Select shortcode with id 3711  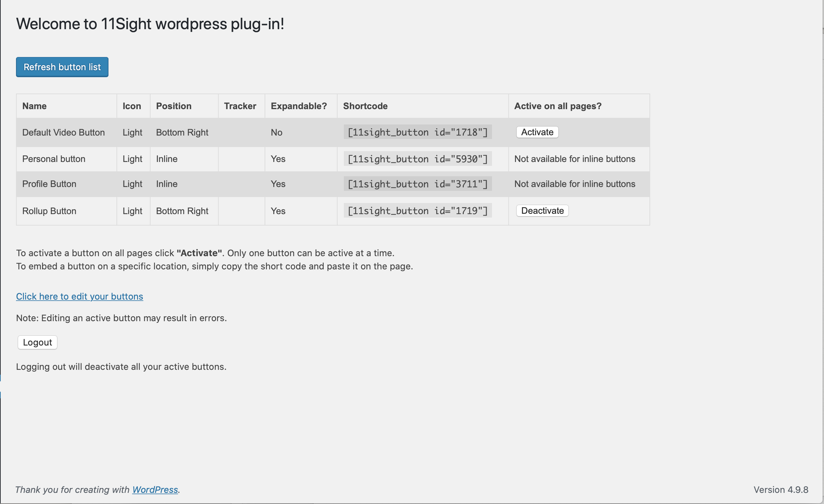(418, 184)
